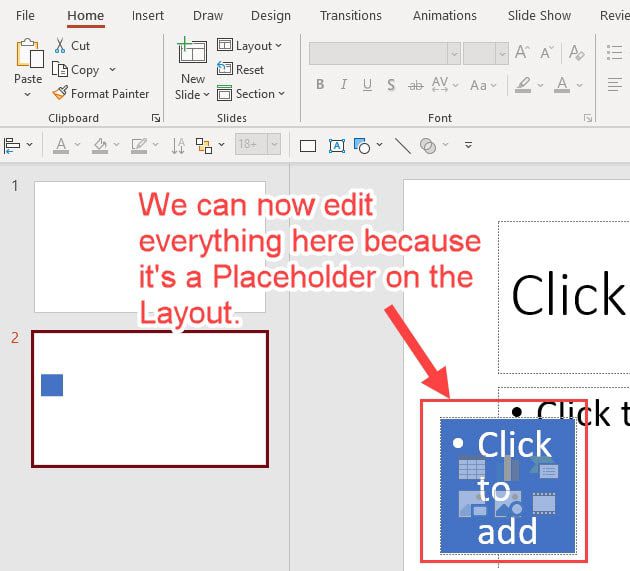Apply shape fill bucket in quick toolbar

click(x=100, y=145)
